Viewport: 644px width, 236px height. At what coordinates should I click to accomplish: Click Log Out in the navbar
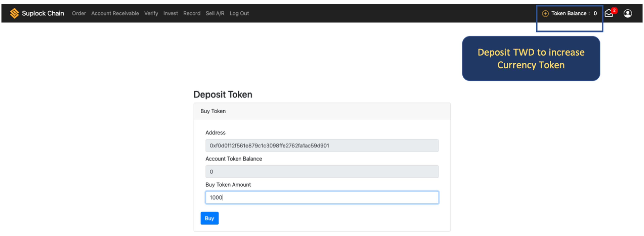tap(239, 14)
